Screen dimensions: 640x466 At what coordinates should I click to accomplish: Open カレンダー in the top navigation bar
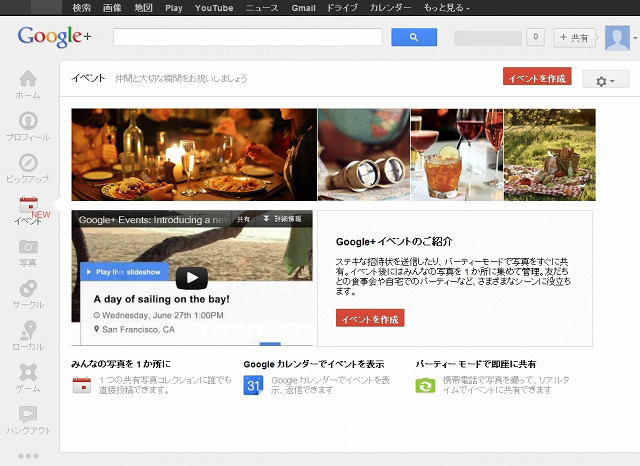390,8
